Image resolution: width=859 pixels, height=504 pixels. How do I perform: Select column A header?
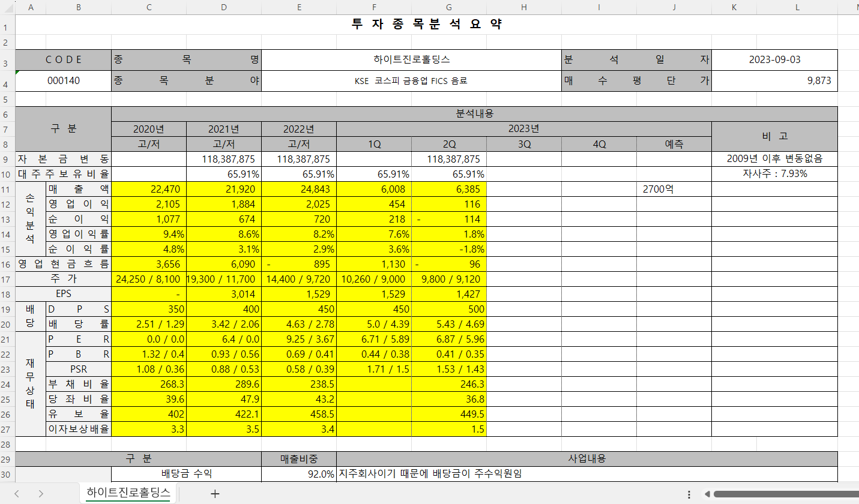(31, 7)
